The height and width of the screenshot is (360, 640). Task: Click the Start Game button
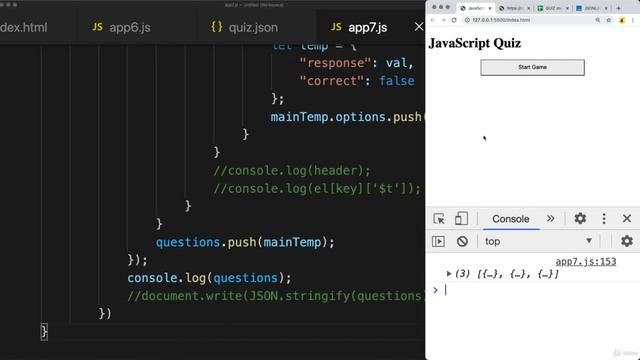[532, 67]
